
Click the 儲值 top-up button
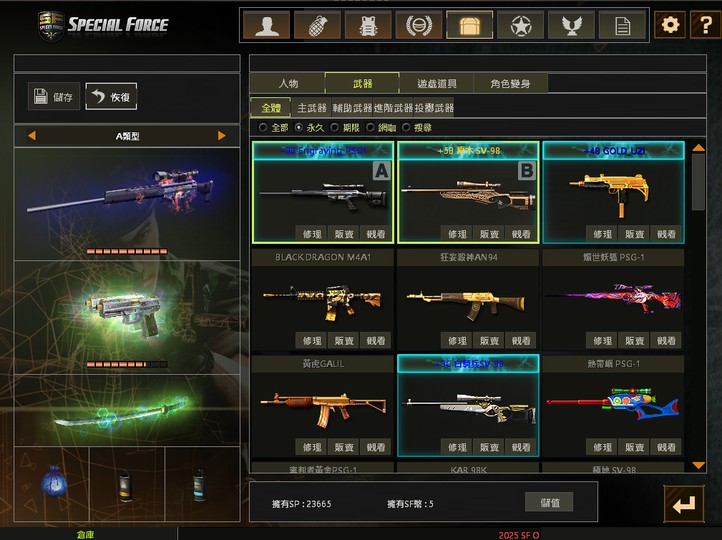[549, 502]
